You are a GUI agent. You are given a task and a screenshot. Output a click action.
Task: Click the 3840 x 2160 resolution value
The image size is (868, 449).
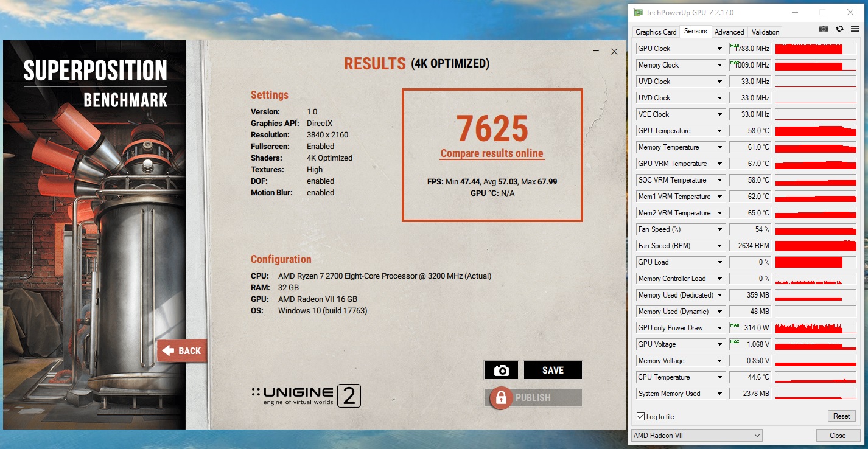point(327,135)
